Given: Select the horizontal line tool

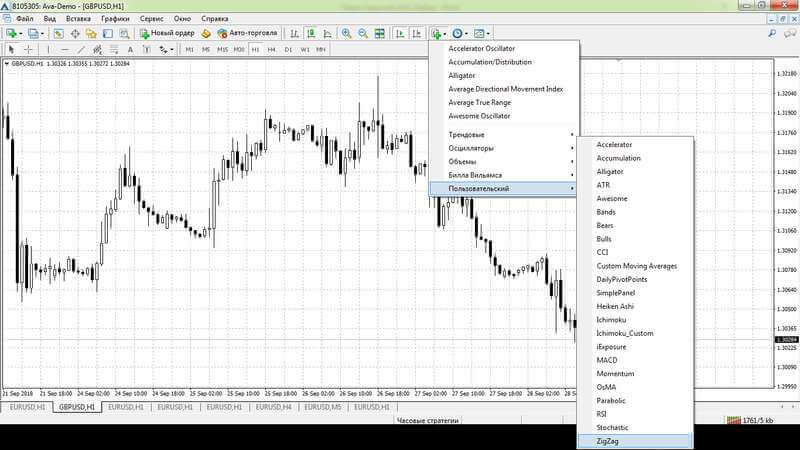Looking at the screenshot, I should 64,49.
